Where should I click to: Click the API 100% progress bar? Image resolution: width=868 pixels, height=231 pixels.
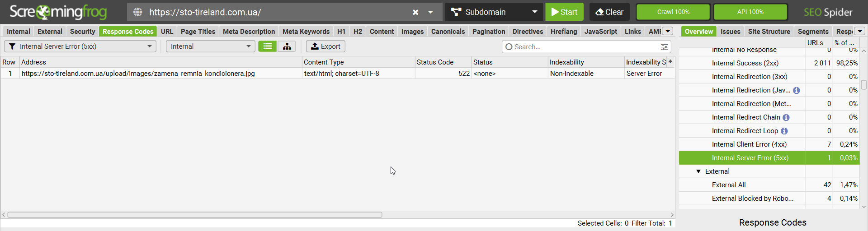click(750, 12)
